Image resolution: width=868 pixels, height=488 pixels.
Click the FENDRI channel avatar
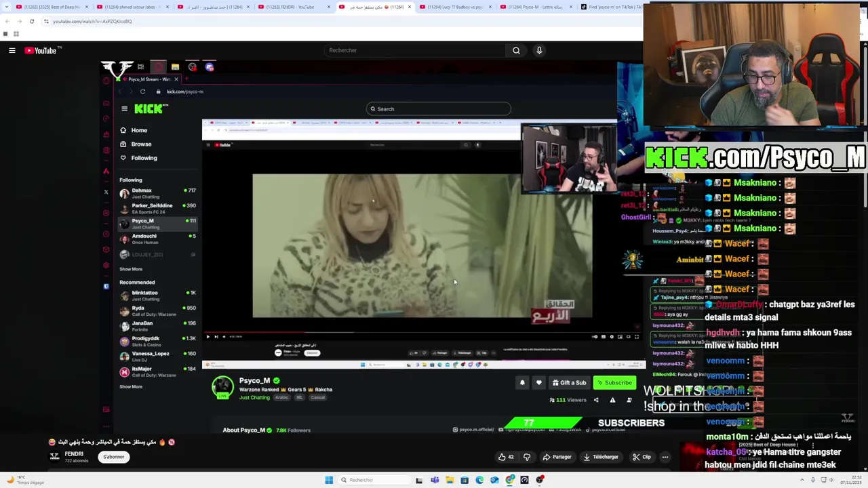pos(55,457)
